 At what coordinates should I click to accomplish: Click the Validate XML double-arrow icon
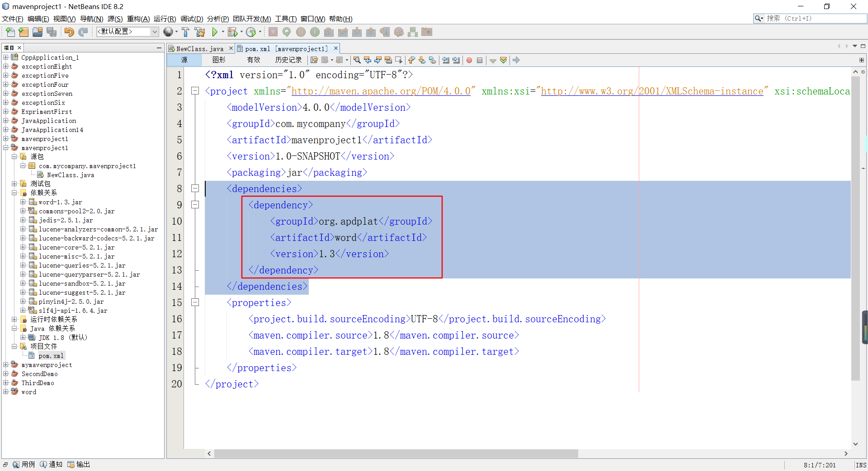point(503,60)
